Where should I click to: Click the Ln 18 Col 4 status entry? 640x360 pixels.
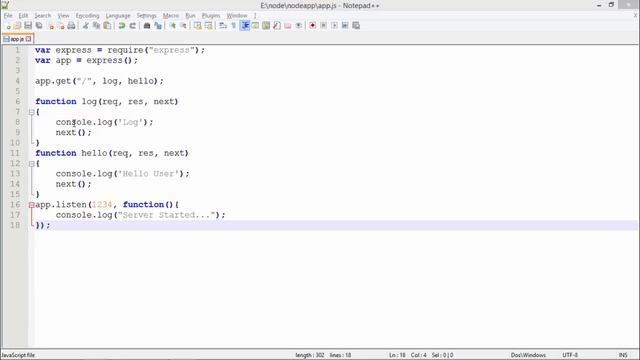tap(407, 355)
